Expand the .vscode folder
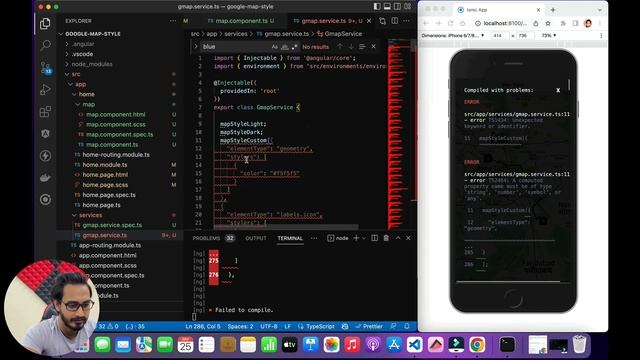Viewport: 640px width, 360px height. pos(82,54)
